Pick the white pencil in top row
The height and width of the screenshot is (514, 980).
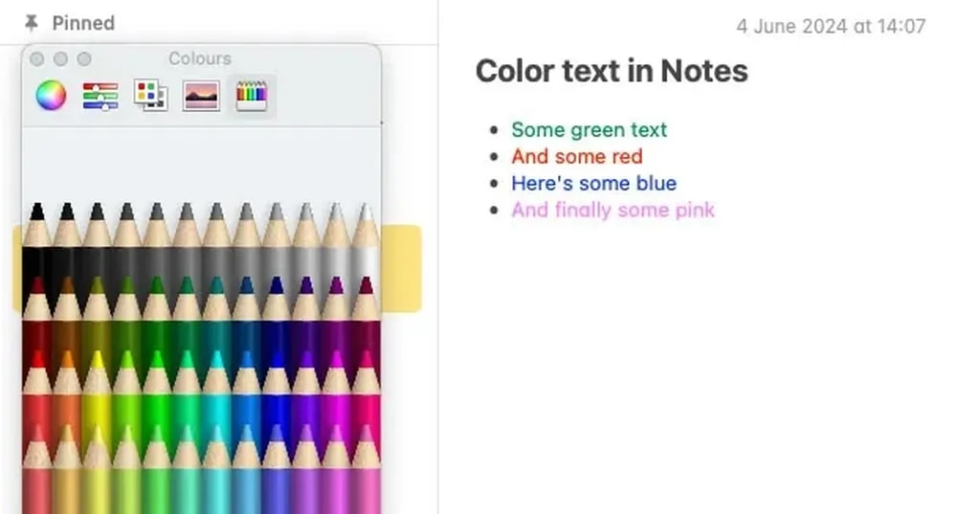(365, 244)
